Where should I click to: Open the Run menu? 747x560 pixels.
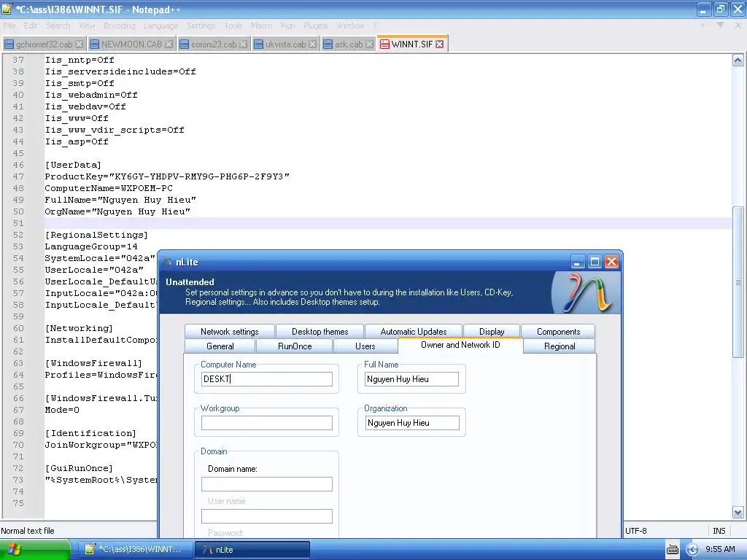tap(287, 26)
